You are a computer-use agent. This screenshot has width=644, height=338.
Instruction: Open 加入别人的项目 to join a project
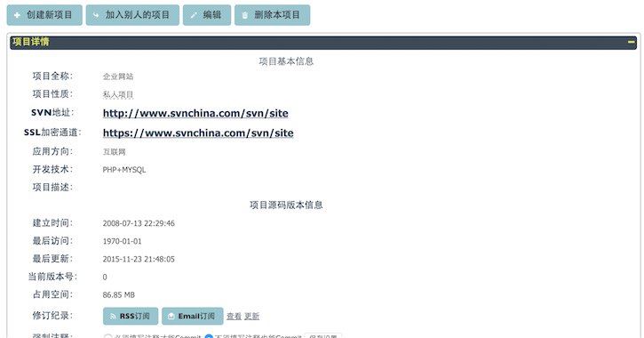132,15
